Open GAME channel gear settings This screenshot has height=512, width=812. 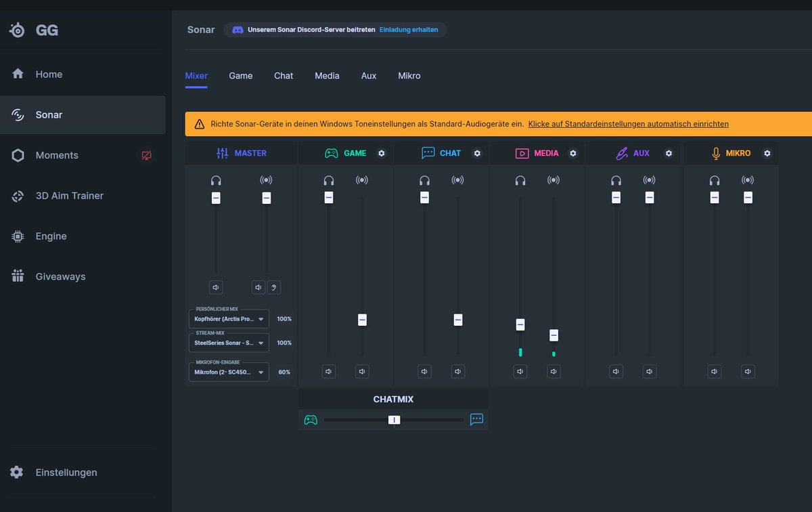(382, 153)
